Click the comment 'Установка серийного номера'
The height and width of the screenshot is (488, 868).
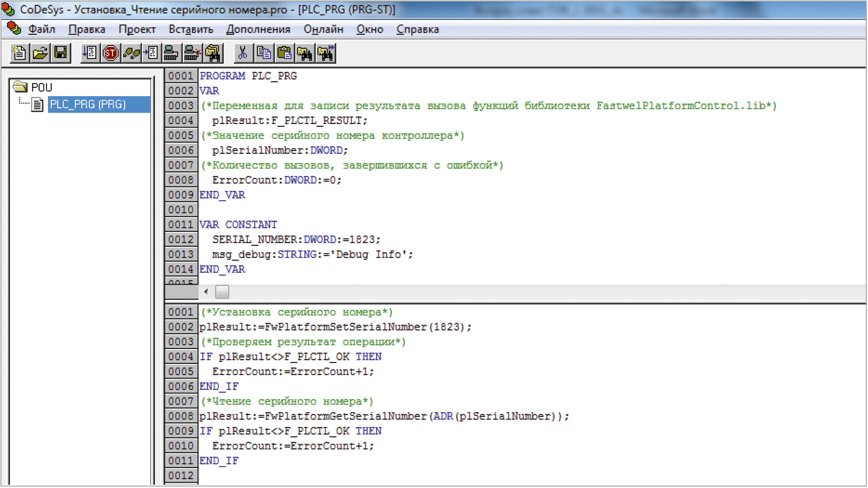pos(297,312)
